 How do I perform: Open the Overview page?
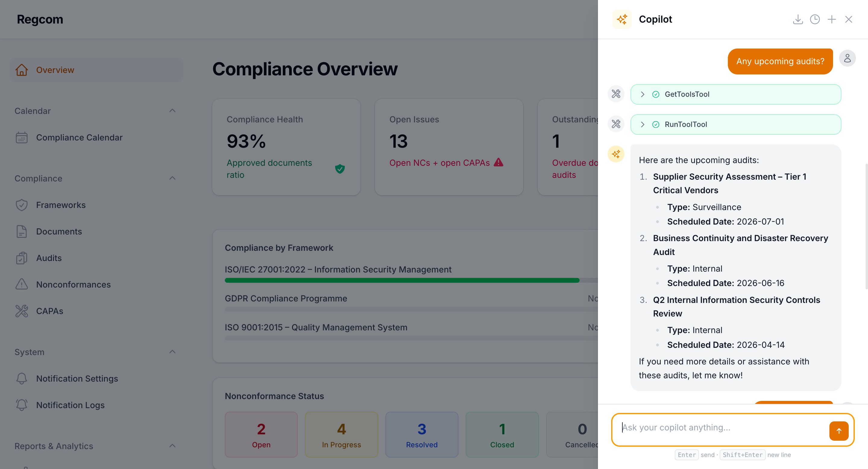(x=96, y=70)
